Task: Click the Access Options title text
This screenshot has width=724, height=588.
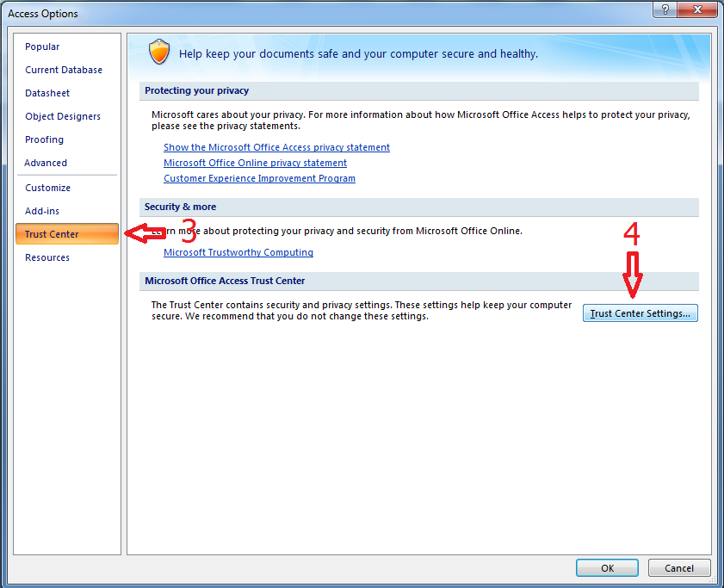Action: (x=42, y=14)
